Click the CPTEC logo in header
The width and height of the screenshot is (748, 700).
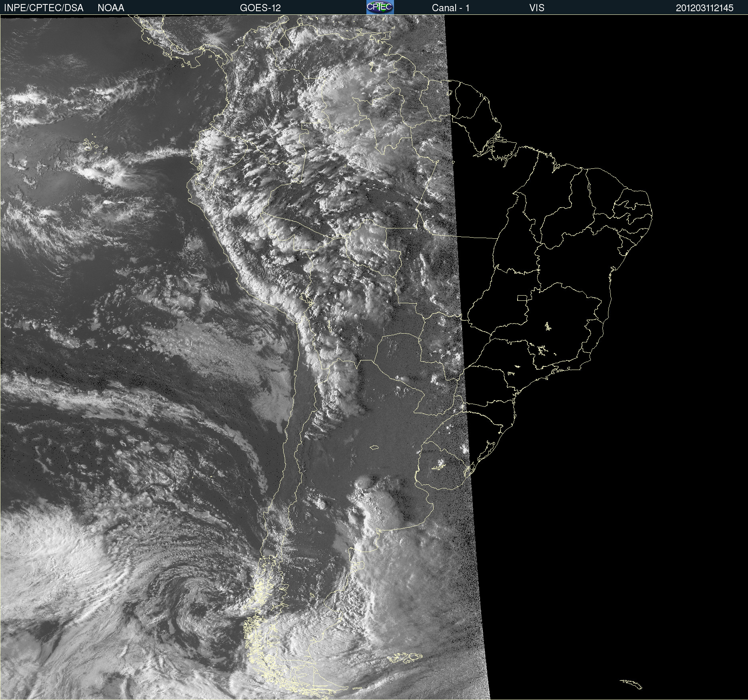(x=380, y=7)
